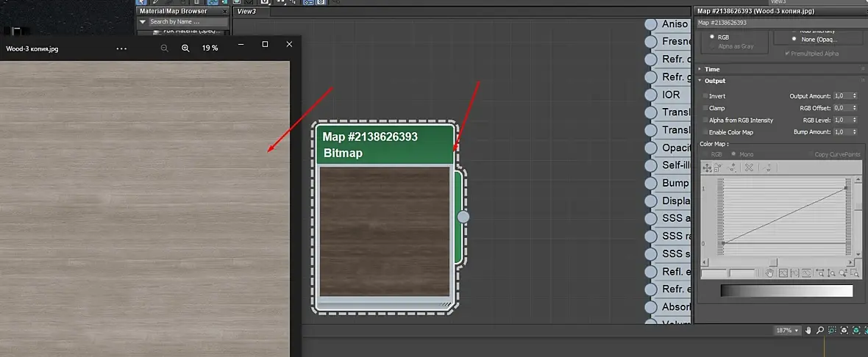Expand the Time rollout

tap(712, 69)
